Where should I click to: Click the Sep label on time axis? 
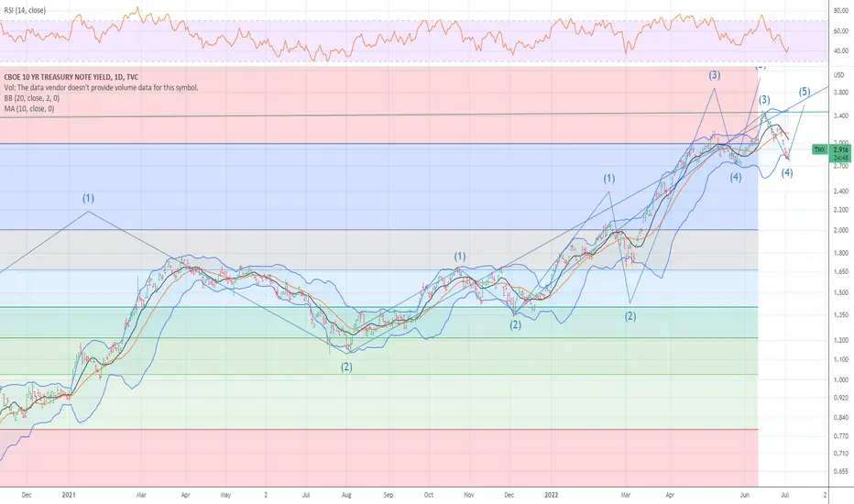(x=389, y=495)
